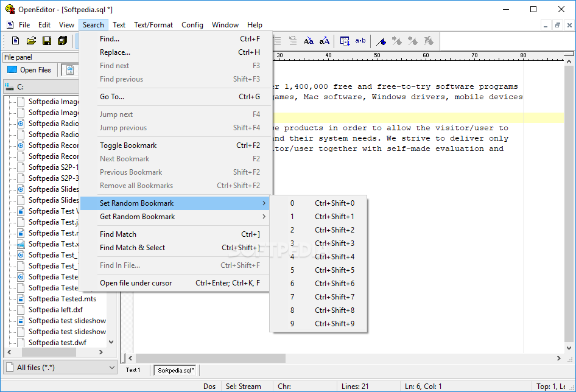Select Find Match menu entry
Screen dimensions: 576x392
(x=175, y=234)
